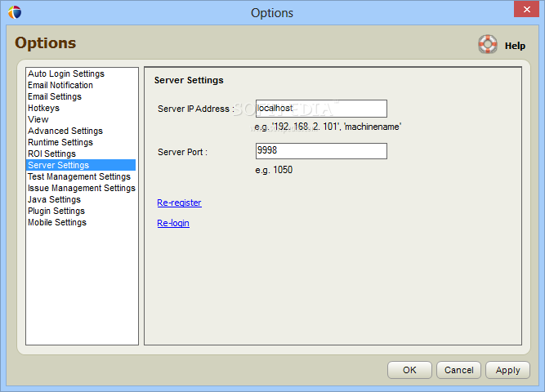
Task: Select the View category
Action: pos(38,119)
